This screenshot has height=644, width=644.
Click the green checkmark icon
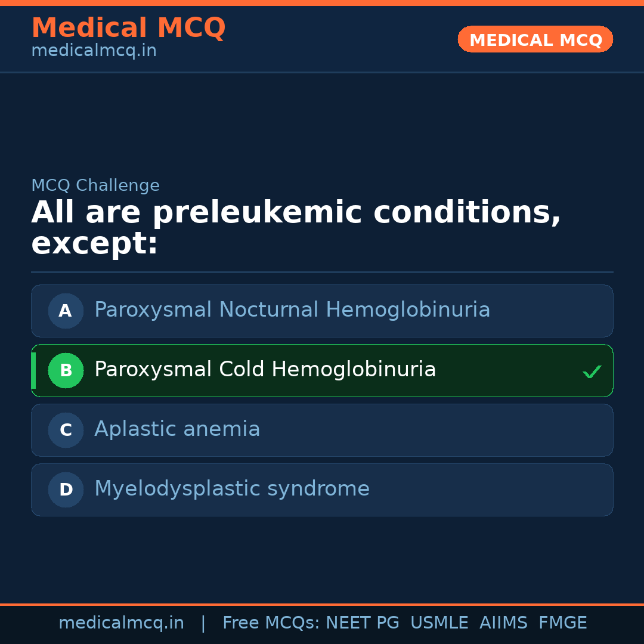point(592,371)
